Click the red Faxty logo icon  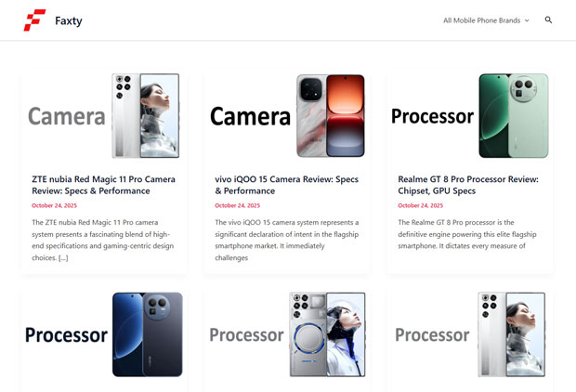click(x=35, y=20)
